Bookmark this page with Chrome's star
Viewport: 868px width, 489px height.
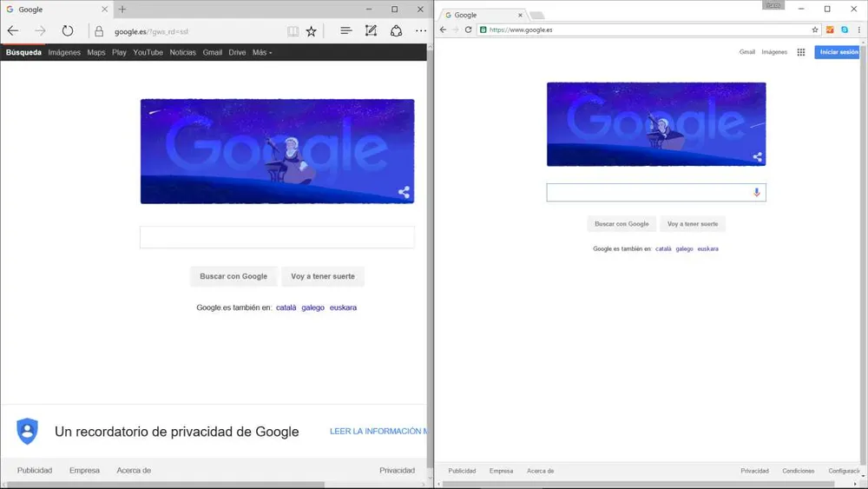[x=815, y=30]
